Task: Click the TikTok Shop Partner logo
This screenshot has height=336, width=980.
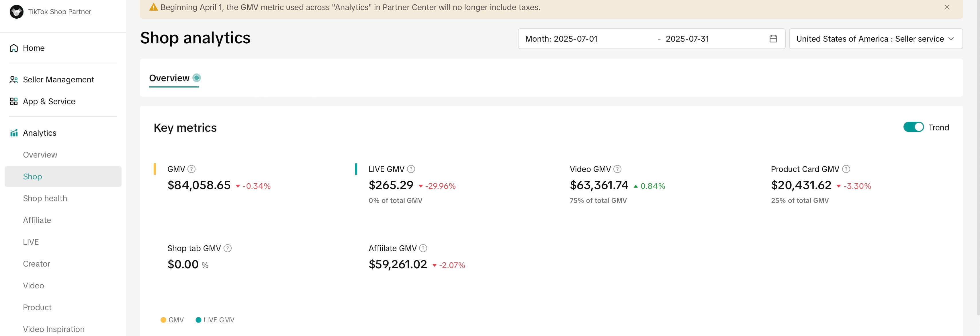Action: pos(16,11)
